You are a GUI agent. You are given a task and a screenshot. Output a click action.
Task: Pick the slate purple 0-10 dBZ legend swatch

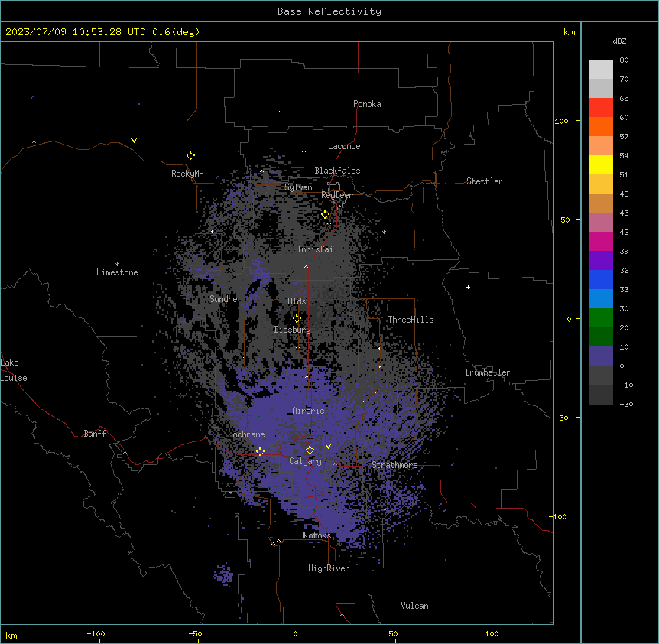pyautogui.click(x=601, y=356)
